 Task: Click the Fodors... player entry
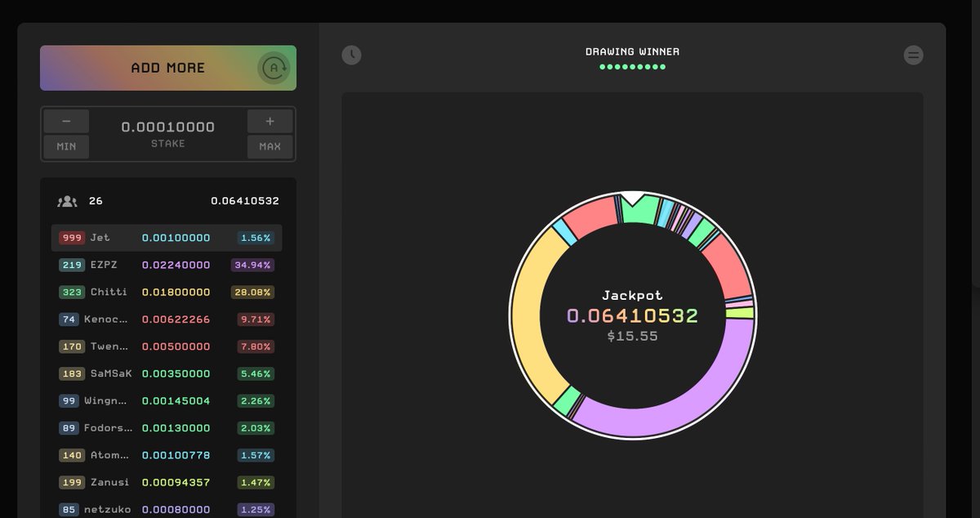point(167,428)
